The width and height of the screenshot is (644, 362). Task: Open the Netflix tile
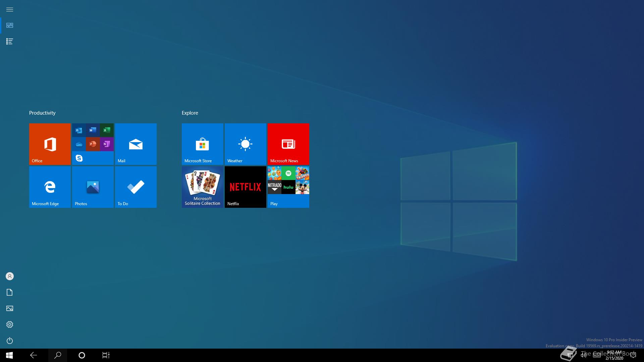tap(246, 187)
